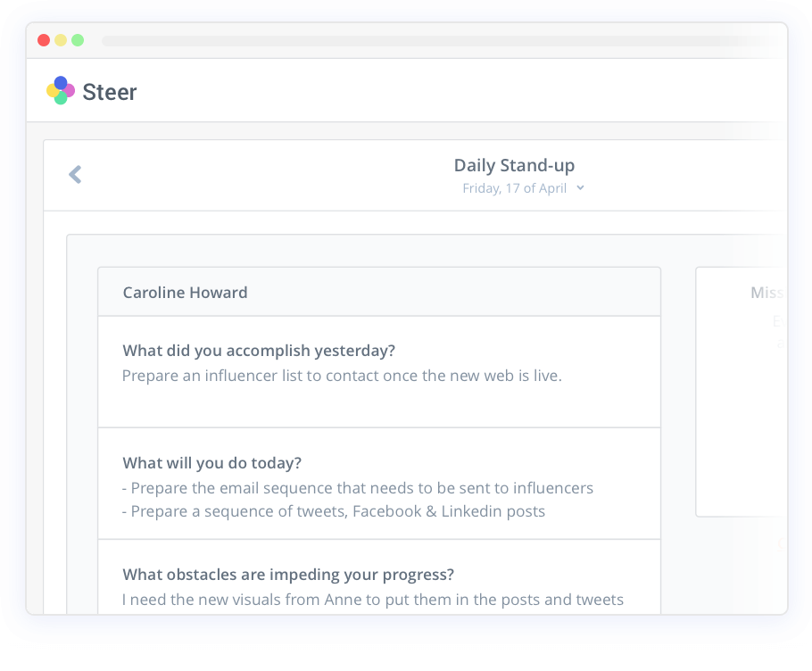The width and height of the screenshot is (812, 671).
Task: Click the red window close button
Action: 44,40
